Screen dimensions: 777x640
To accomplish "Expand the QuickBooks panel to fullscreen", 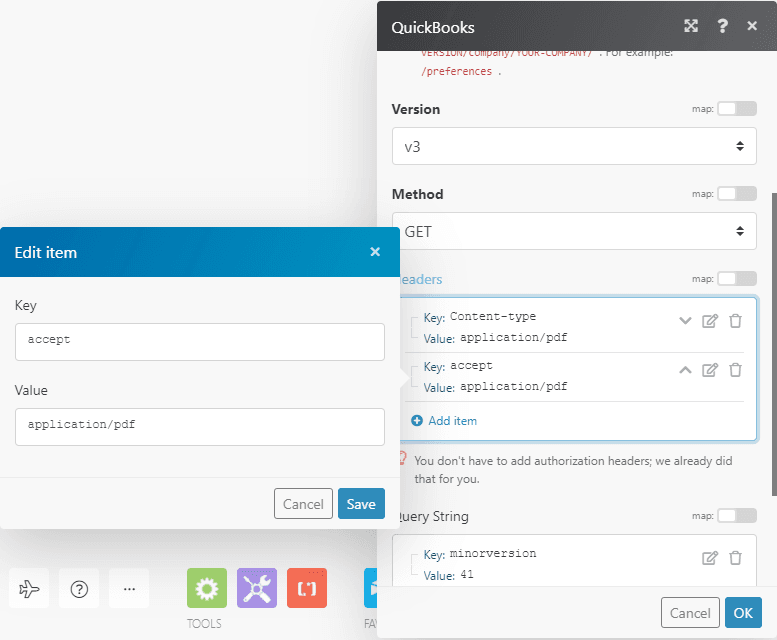I will coord(691,26).
